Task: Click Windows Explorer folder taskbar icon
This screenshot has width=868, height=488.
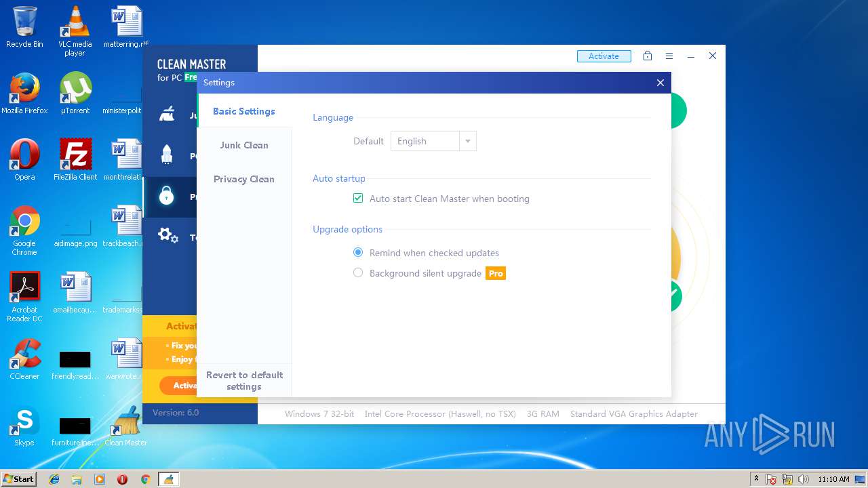Action: 77,479
